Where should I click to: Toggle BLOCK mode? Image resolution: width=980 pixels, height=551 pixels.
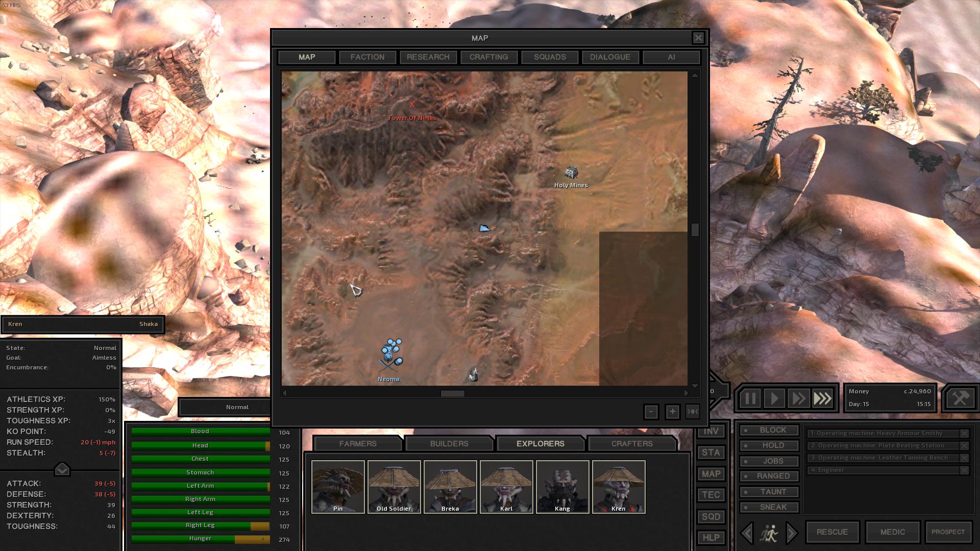pos(769,430)
